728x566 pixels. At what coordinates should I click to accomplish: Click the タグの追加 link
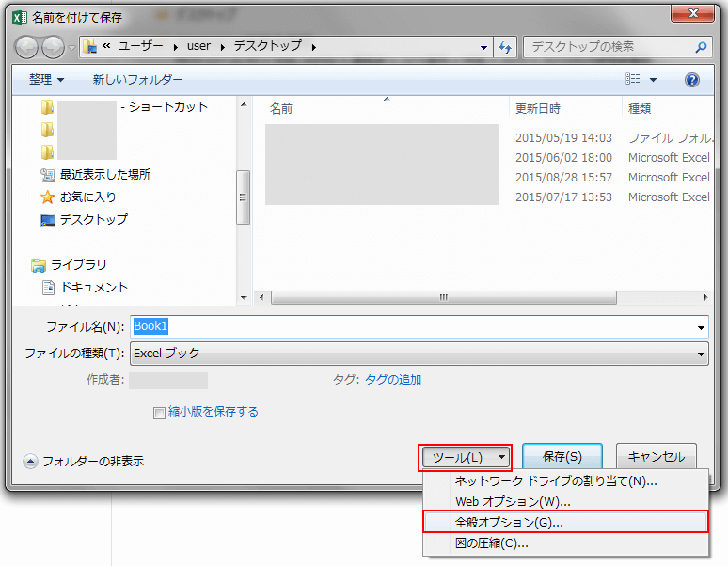tap(393, 380)
